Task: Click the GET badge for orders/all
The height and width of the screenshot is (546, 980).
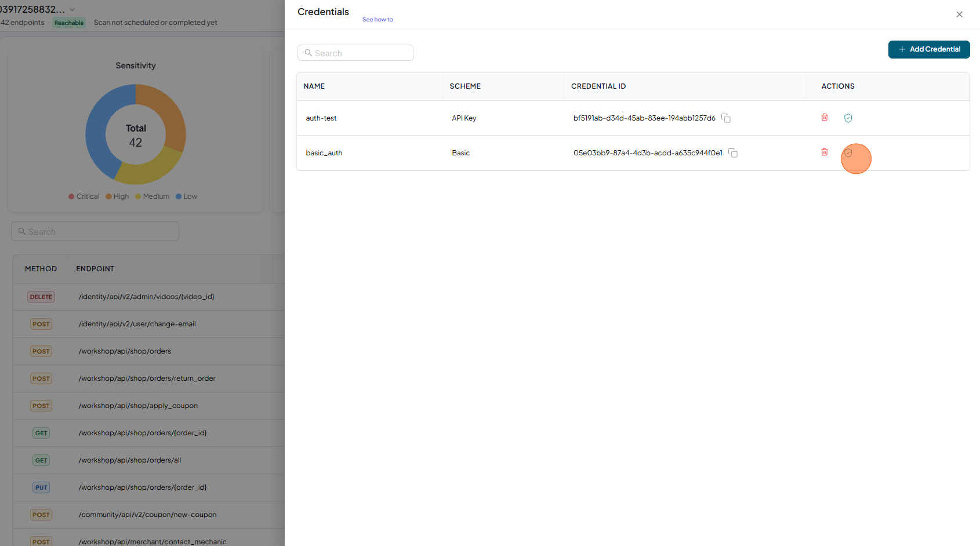Action: [x=41, y=460]
